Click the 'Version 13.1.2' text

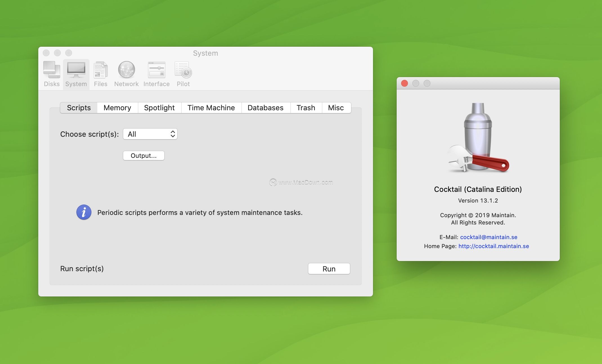coord(478,201)
